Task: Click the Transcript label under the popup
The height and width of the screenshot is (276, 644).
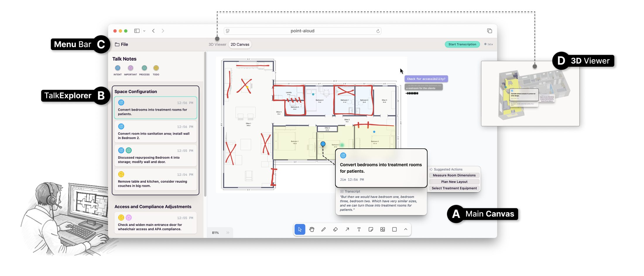Action: coord(350,191)
